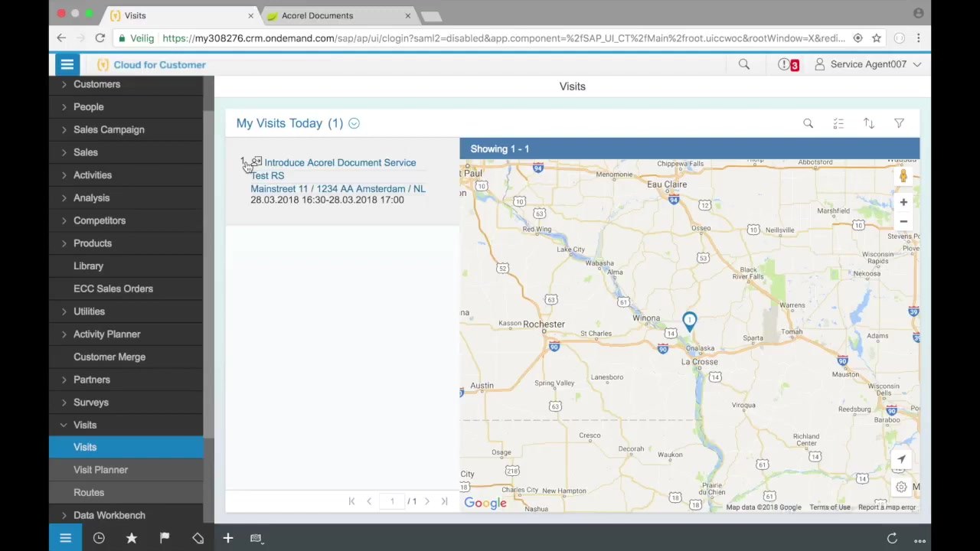Refresh the page using bottom refresh icon

[892, 539]
